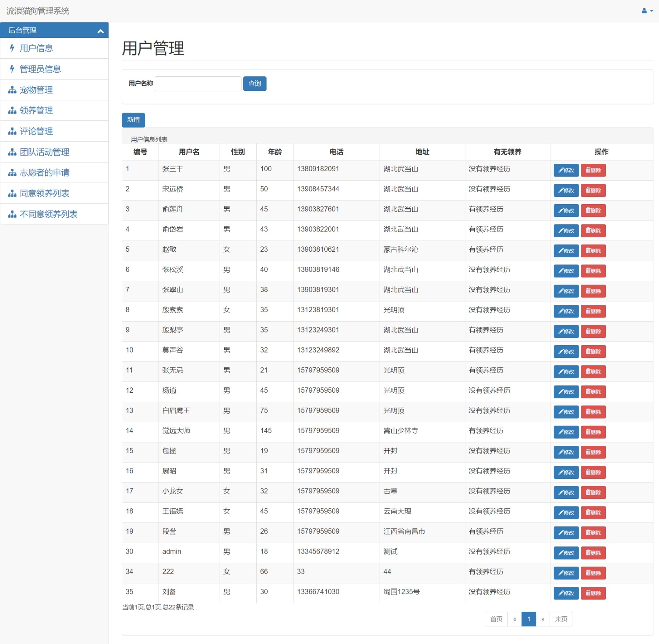This screenshot has height=644, width=659.
Task: Select page 1 in pagination
Action: coord(529,619)
